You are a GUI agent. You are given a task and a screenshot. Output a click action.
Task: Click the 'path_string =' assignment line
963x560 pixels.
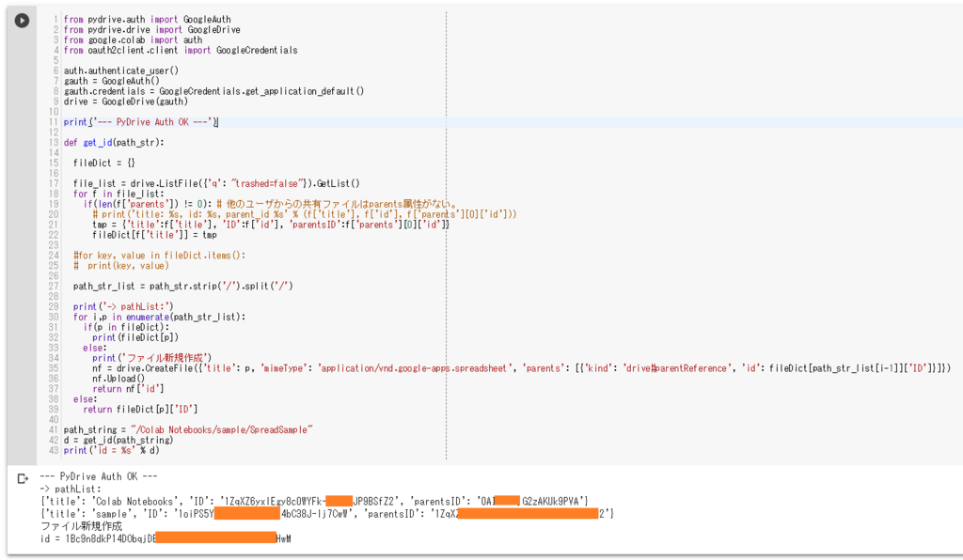[x=188, y=430]
